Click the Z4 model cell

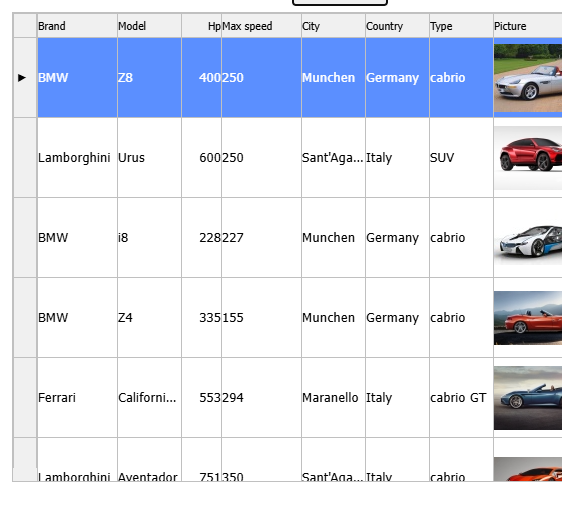point(149,317)
